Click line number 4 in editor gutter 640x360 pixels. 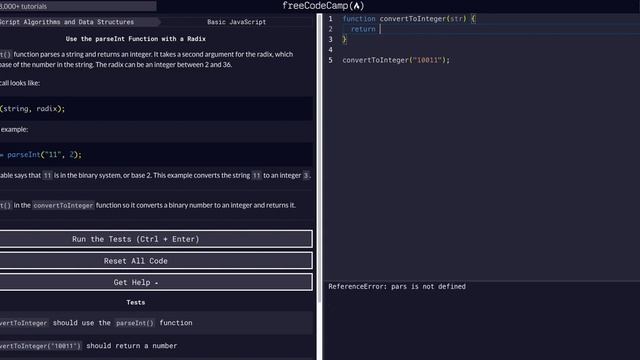point(331,50)
